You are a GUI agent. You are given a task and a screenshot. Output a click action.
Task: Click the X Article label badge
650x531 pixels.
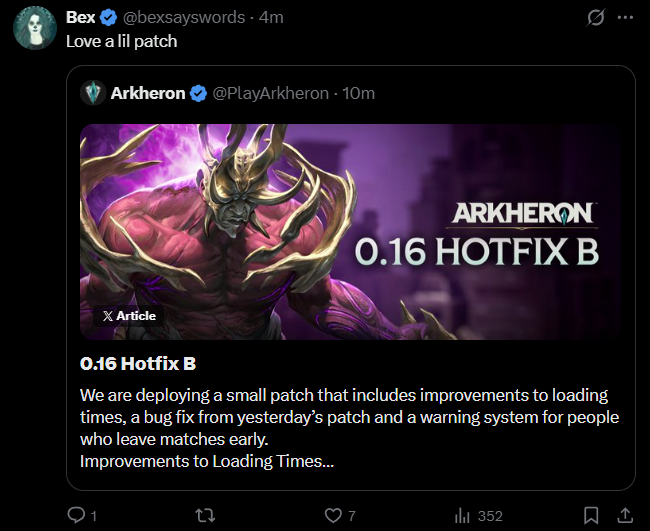point(129,316)
